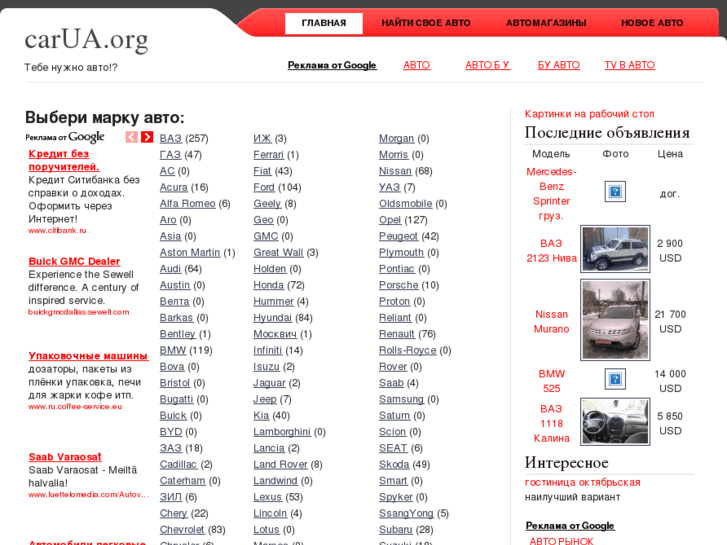Viewport: 727px width, 545px height.
Task: Select the Ford brand link
Action: point(264,187)
